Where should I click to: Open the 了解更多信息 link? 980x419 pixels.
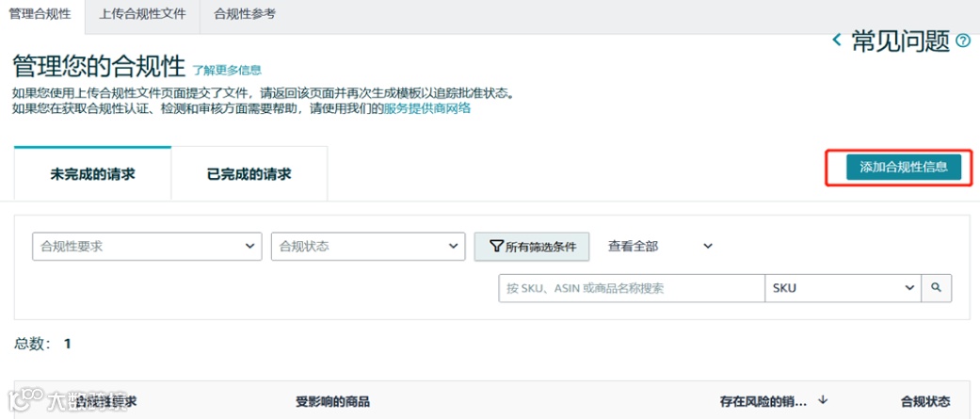pyautogui.click(x=227, y=70)
